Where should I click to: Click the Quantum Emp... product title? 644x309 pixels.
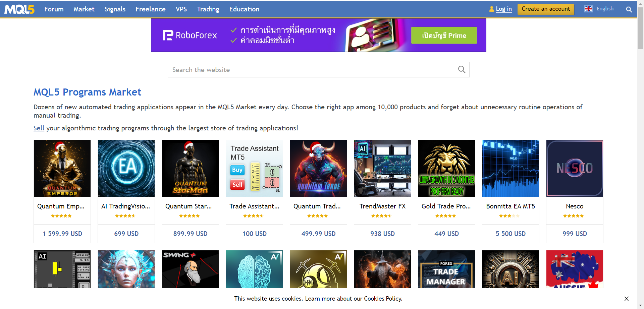click(61, 206)
